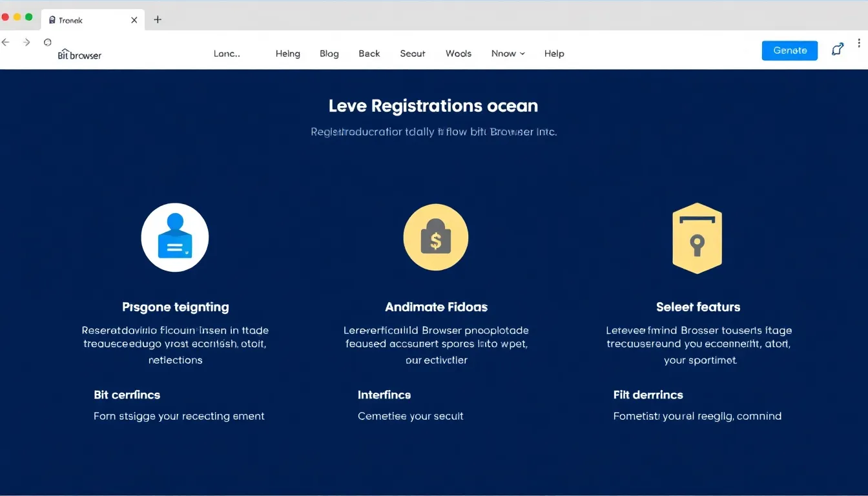
Task: Open a new tab with plus icon
Action: [157, 19]
